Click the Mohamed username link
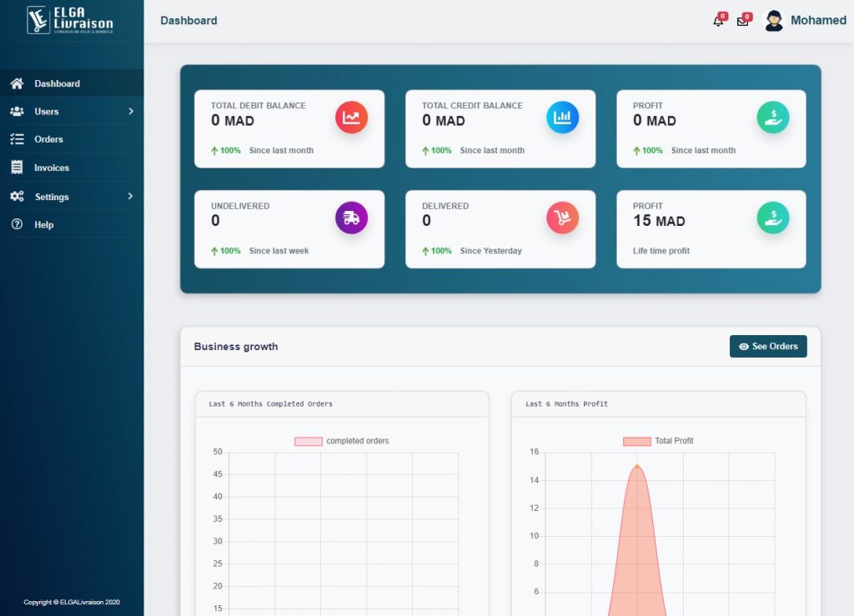 (x=818, y=20)
